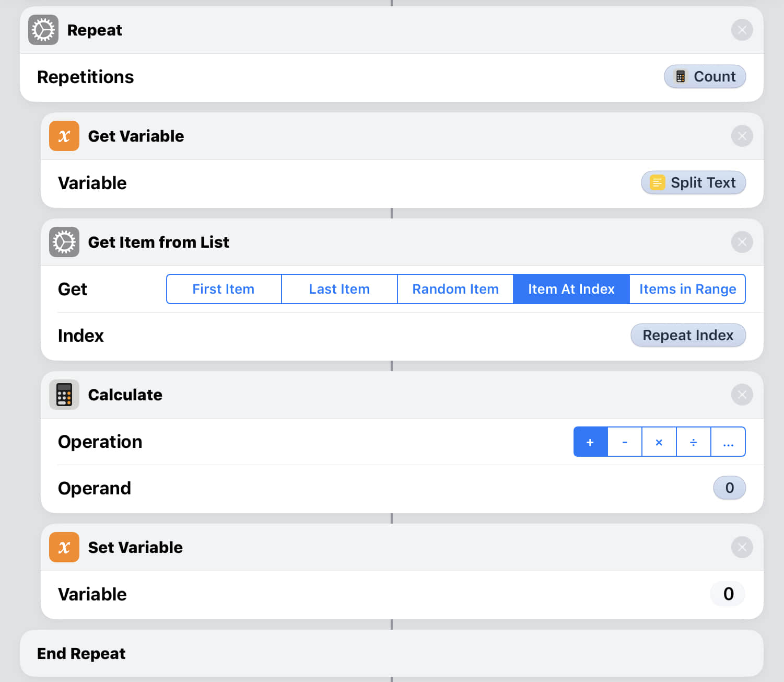Select the First Item option
784x682 pixels.
coord(224,289)
